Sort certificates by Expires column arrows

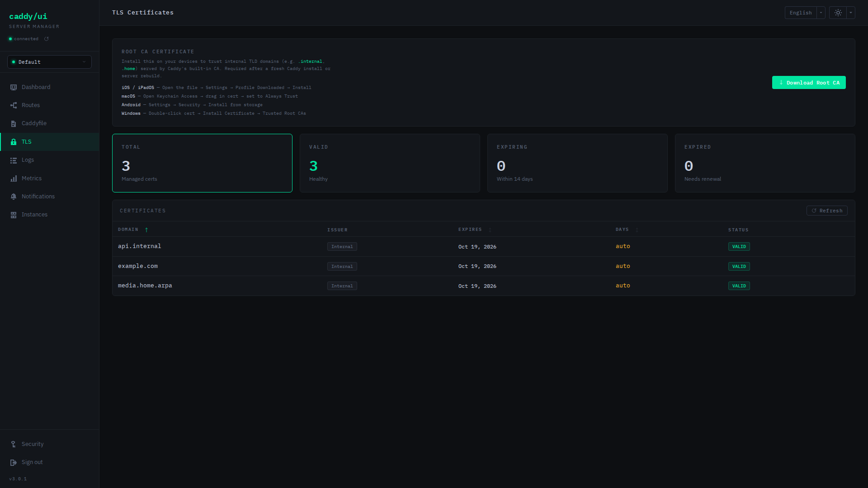click(490, 230)
